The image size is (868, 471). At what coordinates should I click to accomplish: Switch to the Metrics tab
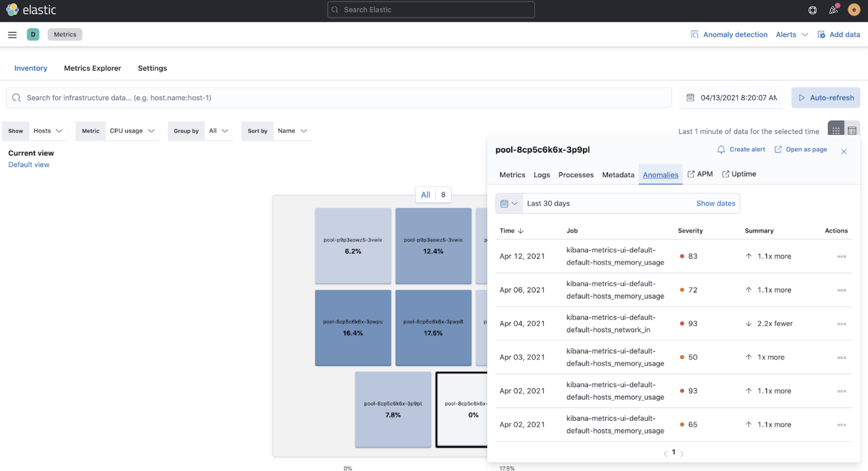tap(512, 174)
